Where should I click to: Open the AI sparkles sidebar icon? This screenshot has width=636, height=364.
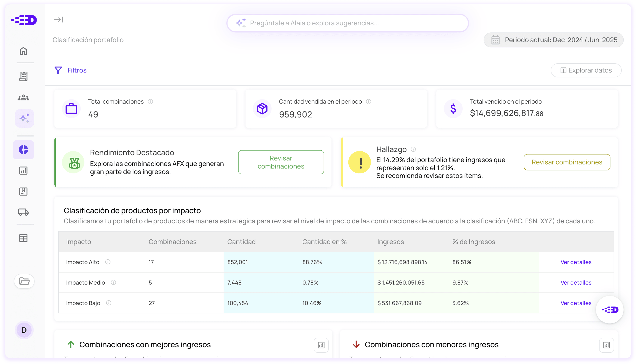pyautogui.click(x=24, y=118)
